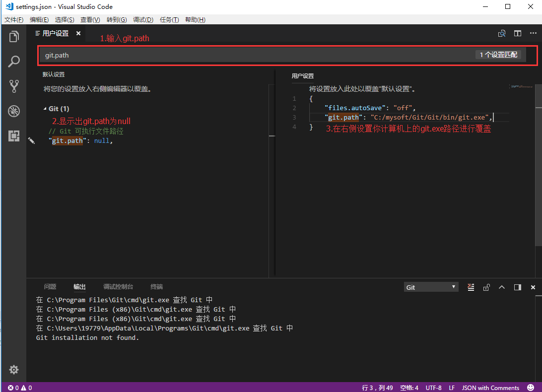
Task: Click the C:\Program Files\Git\cmd output line
Action: [x=124, y=300]
